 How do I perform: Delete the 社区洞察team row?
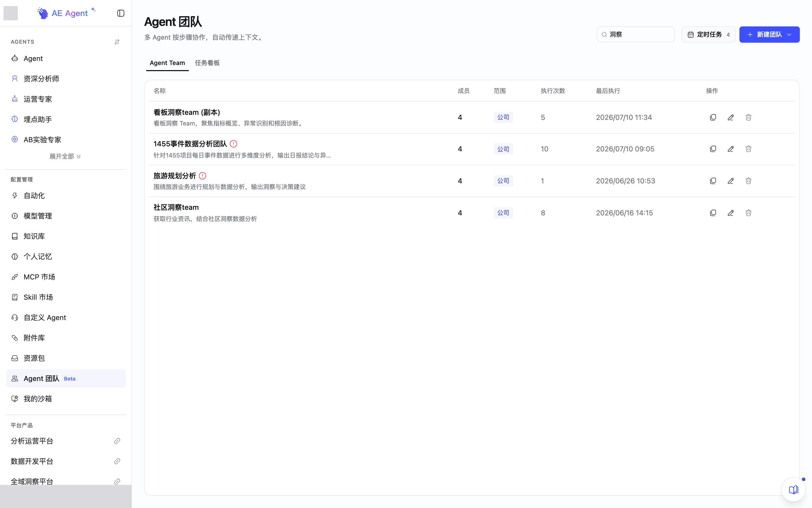(x=749, y=213)
